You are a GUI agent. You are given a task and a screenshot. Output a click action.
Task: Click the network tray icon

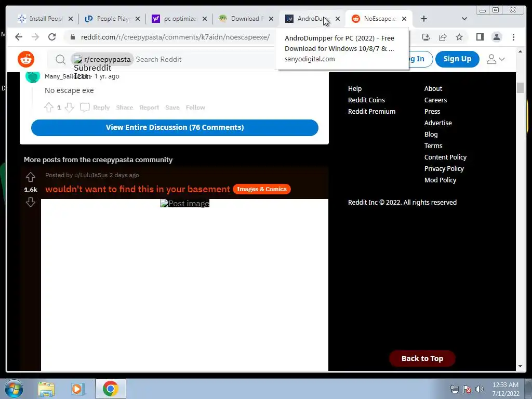click(x=454, y=389)
